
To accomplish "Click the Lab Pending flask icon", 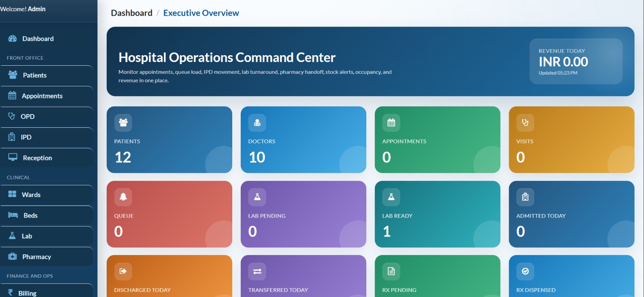I will pos(257,197).
